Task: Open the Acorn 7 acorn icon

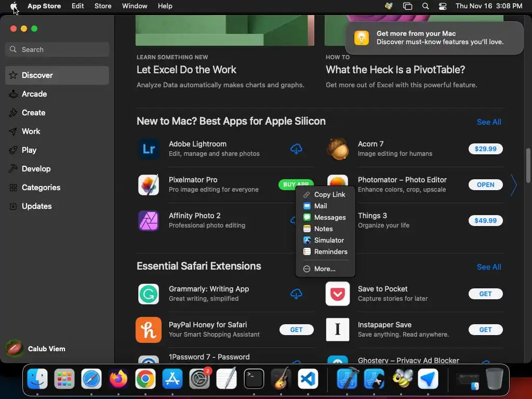Action: [x=338, y=149]
